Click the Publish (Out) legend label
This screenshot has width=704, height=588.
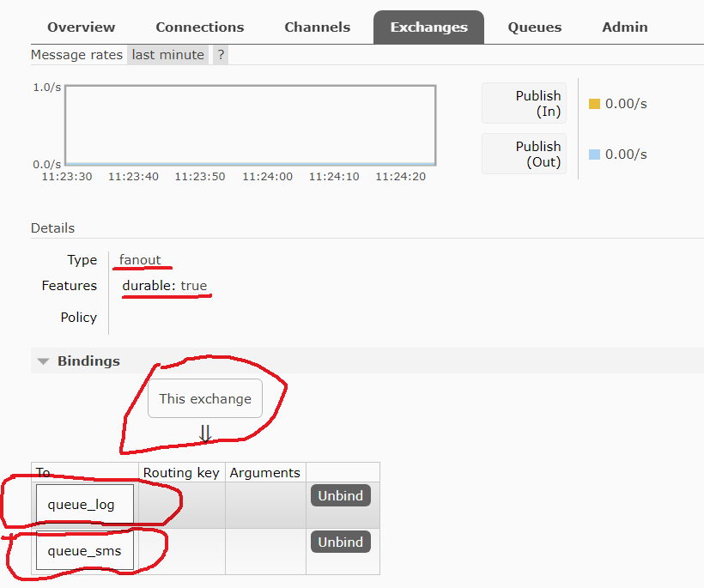(524, 154)
